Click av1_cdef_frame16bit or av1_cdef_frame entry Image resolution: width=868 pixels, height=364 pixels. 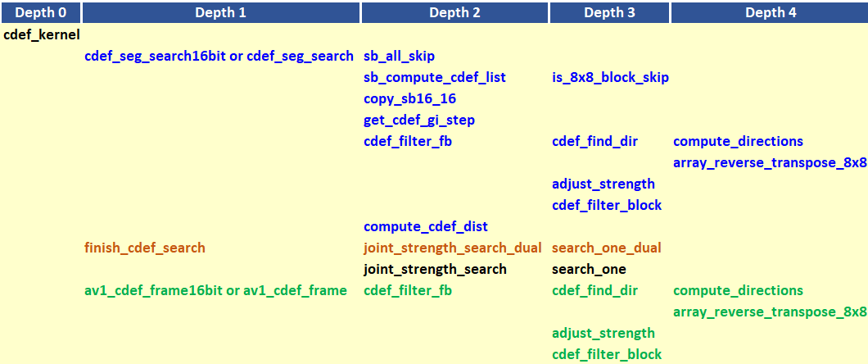coord(215,290)
